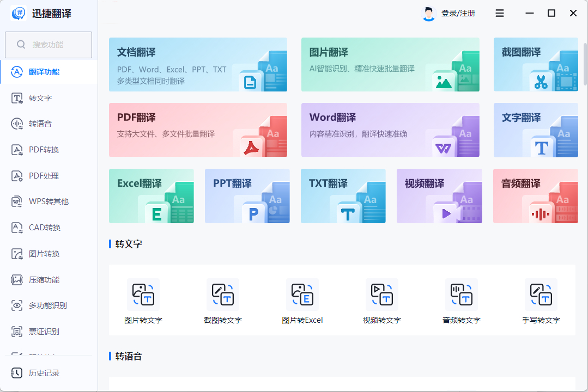Click the 转文字 section heading
The height and width of the screenshot is (392, 588).
[129, 244]
